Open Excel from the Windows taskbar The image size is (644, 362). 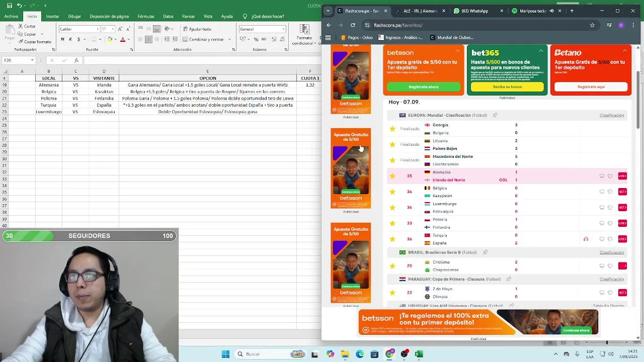(419, 354)
